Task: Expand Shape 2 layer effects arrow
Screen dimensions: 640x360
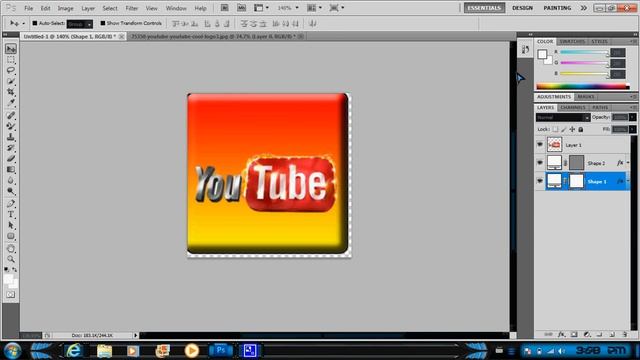Action: click(x=628, y=163)
